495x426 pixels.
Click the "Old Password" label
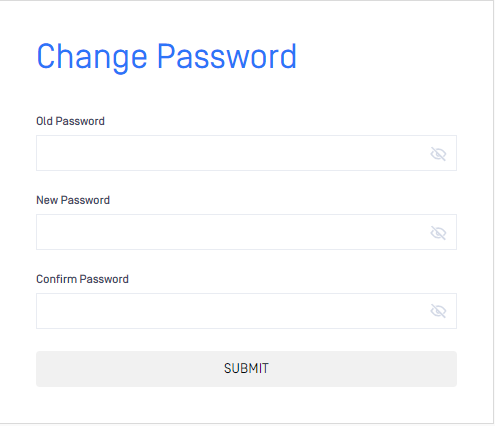pyautogui.click(x=70, y=121)
